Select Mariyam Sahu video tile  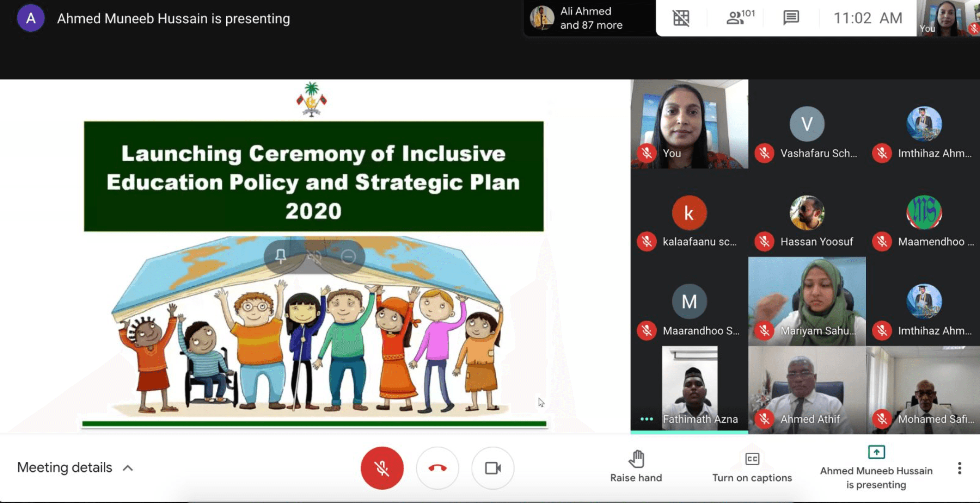[807, 300]
